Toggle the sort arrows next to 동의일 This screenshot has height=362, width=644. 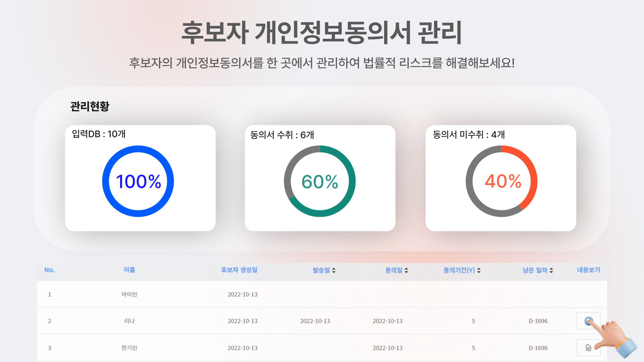(x=406, y=270)
